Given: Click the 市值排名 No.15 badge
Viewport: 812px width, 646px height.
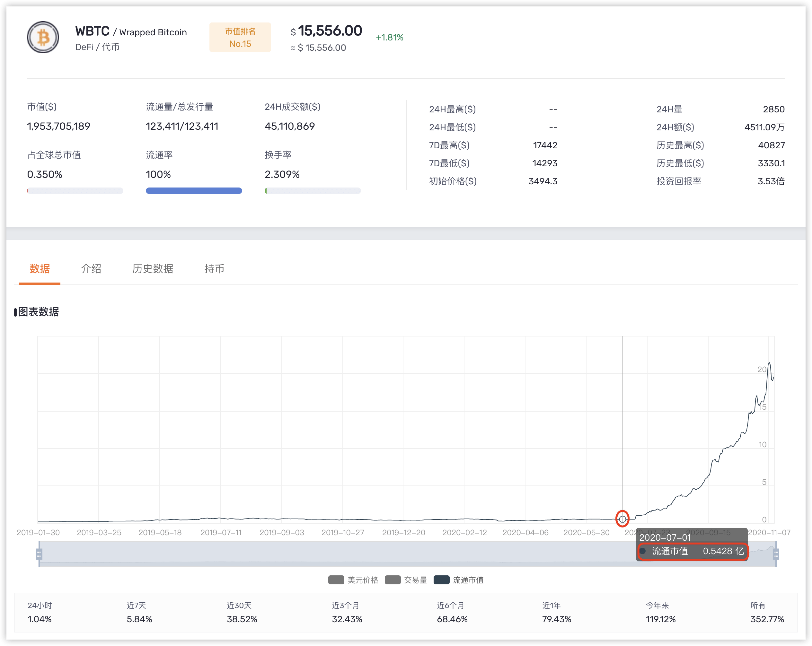Looking at the screenshot, I should [240, 37].
